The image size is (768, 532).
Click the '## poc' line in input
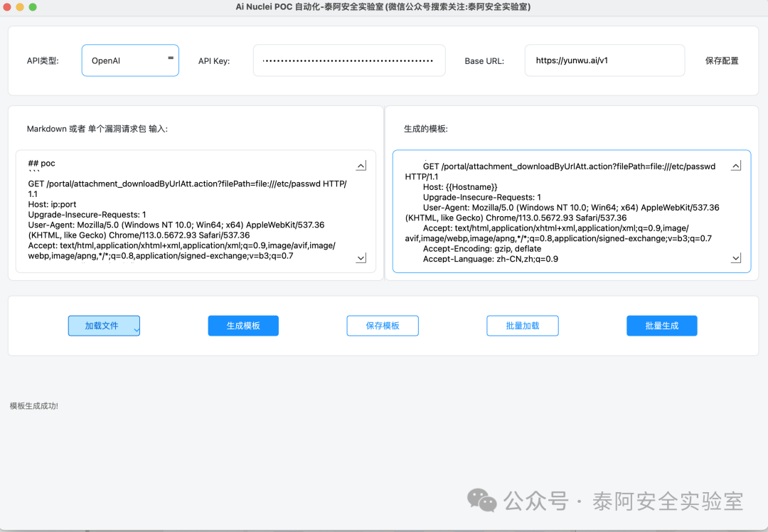coord(42,163)
